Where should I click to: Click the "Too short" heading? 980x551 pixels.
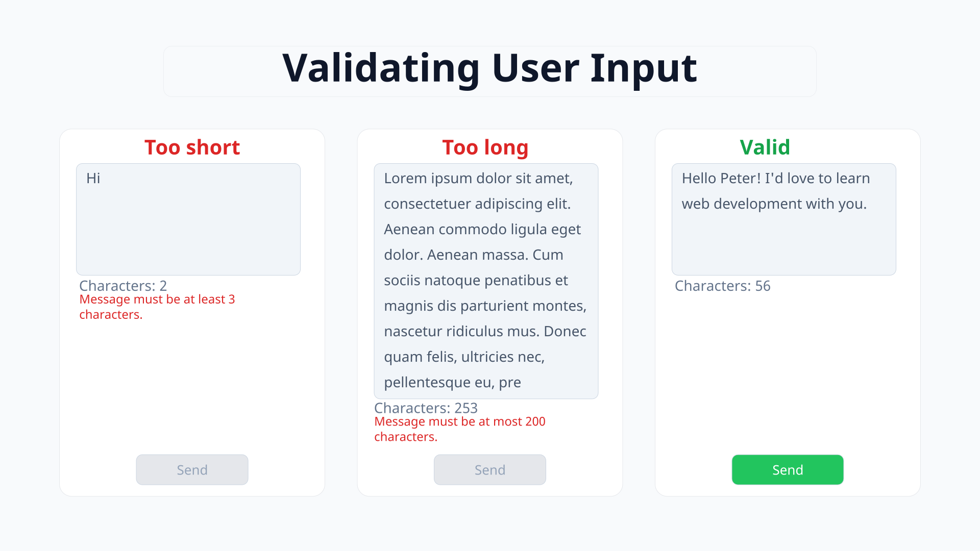pyautogui.click(x=192, y=147)
